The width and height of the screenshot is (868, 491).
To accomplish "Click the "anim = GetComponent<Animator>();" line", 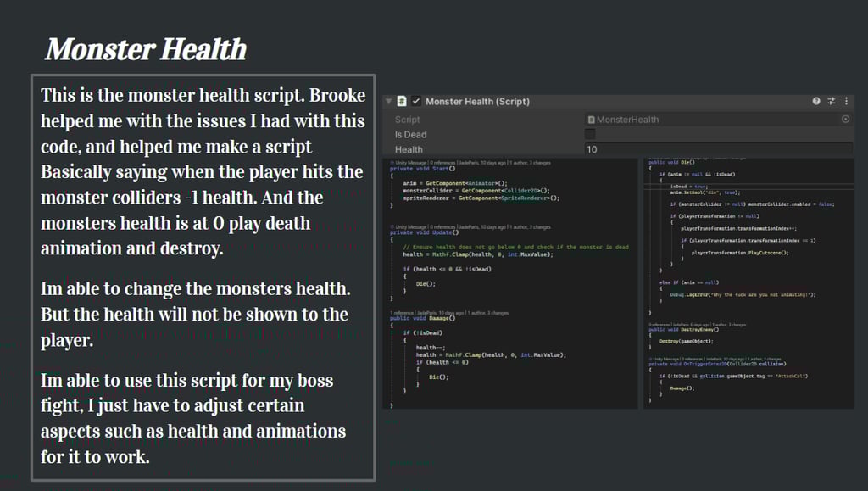I will pos(455,183).
